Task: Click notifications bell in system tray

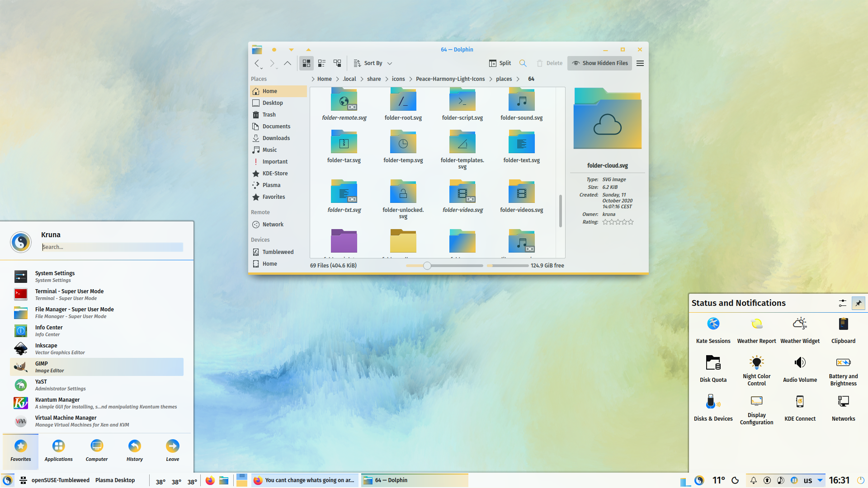Action: point(754,480)
